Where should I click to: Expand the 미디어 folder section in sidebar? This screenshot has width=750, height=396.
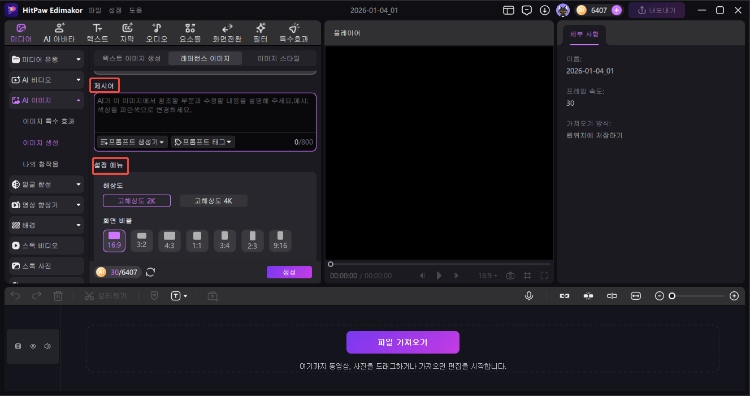pos(46,59)
